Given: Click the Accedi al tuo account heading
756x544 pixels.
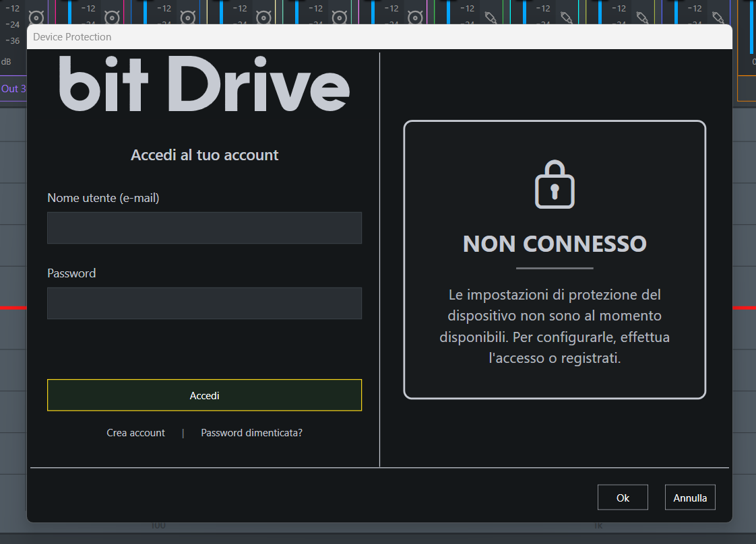Looking at the screenshot, I should (x=204, y=155).
